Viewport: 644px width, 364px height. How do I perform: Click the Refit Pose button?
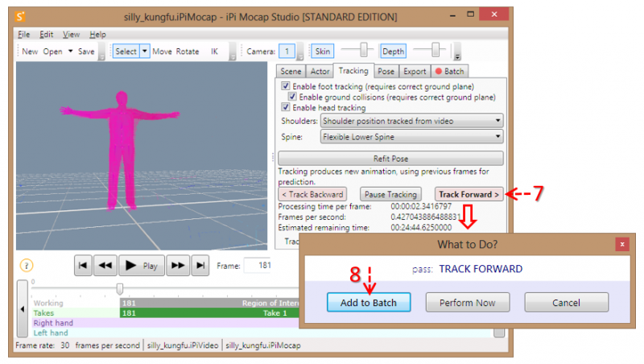point(390,159)
